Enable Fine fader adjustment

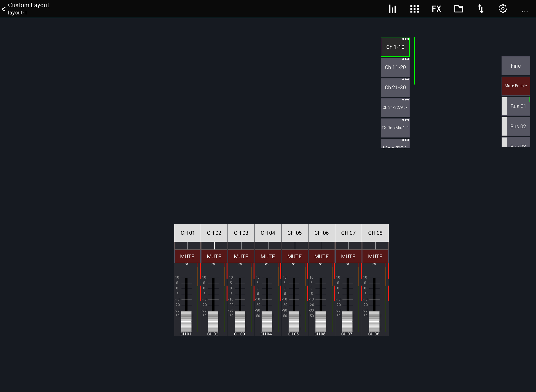point(516,66)
